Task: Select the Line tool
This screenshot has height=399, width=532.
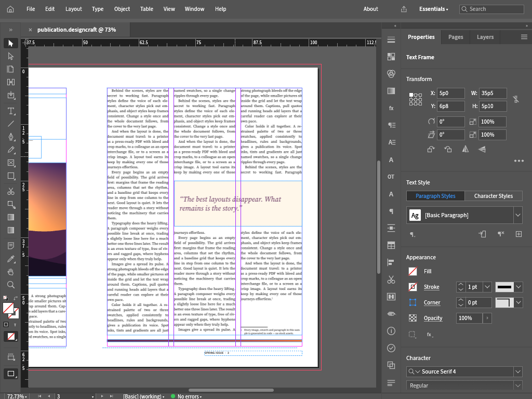Action: point(10,124)
